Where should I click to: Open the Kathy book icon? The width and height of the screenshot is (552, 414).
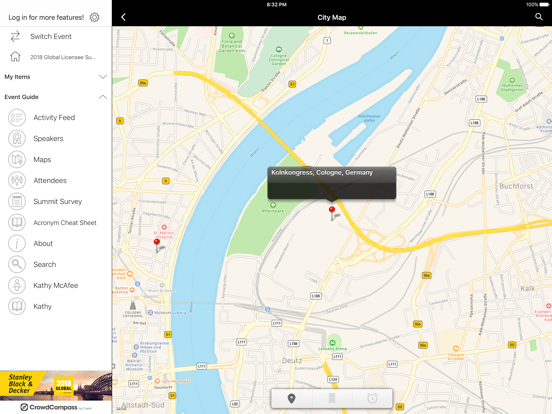point(17,306)
